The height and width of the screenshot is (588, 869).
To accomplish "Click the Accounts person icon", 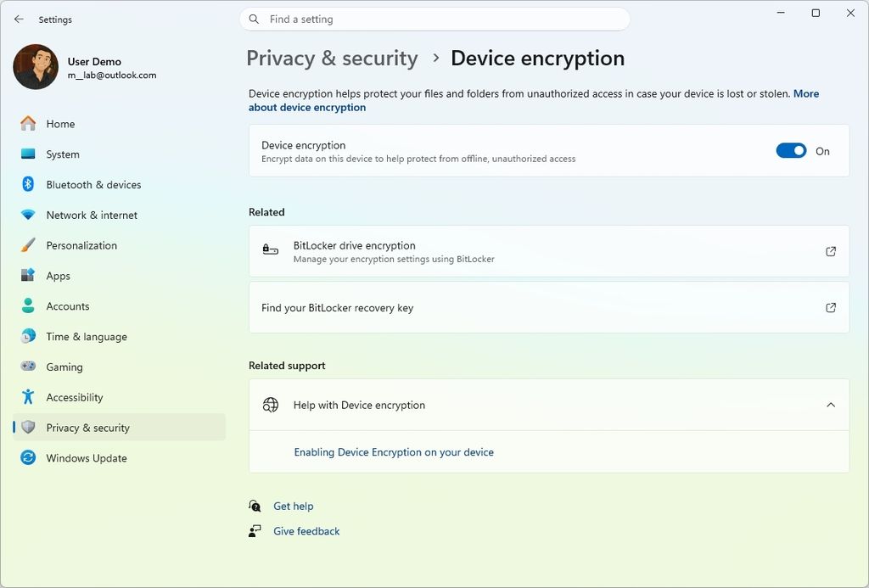I will (x=28, y=305).
